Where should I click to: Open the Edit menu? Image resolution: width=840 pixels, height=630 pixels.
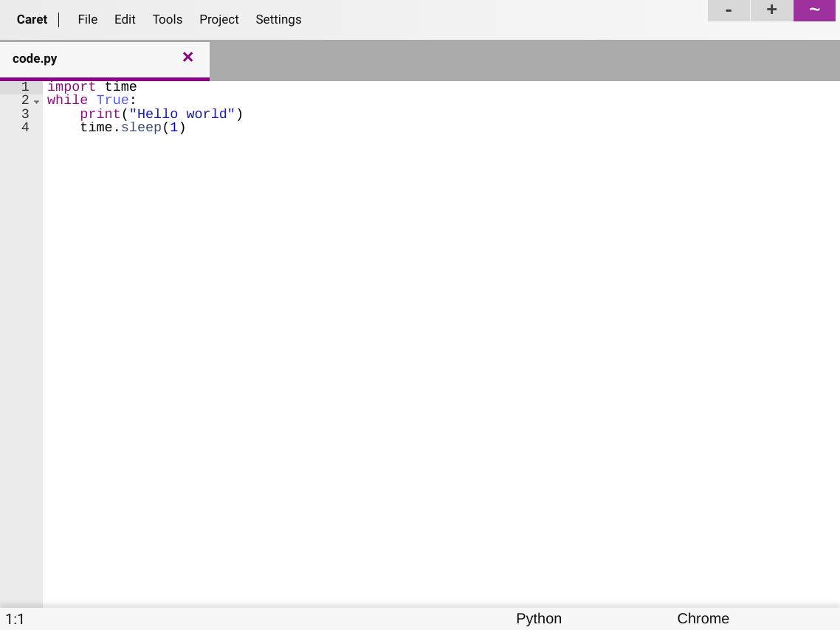(x=124, y=20)
